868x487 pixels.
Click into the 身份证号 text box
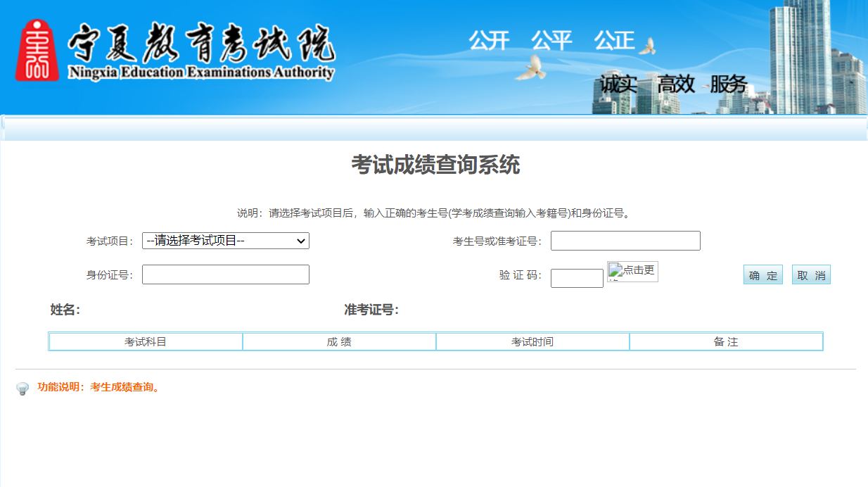tap(225, 274)
